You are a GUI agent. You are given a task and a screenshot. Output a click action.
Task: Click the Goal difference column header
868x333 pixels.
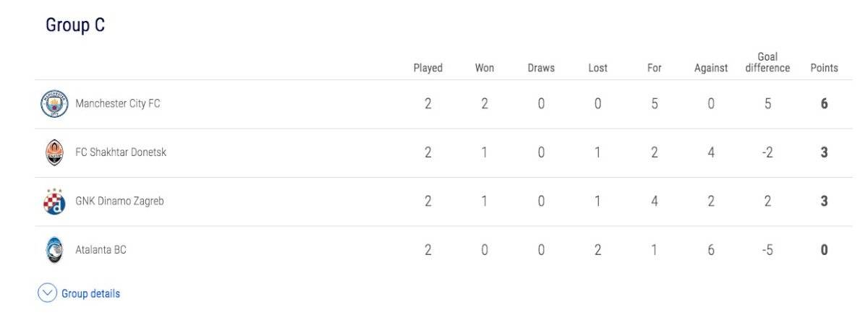[x=767, y=63]
